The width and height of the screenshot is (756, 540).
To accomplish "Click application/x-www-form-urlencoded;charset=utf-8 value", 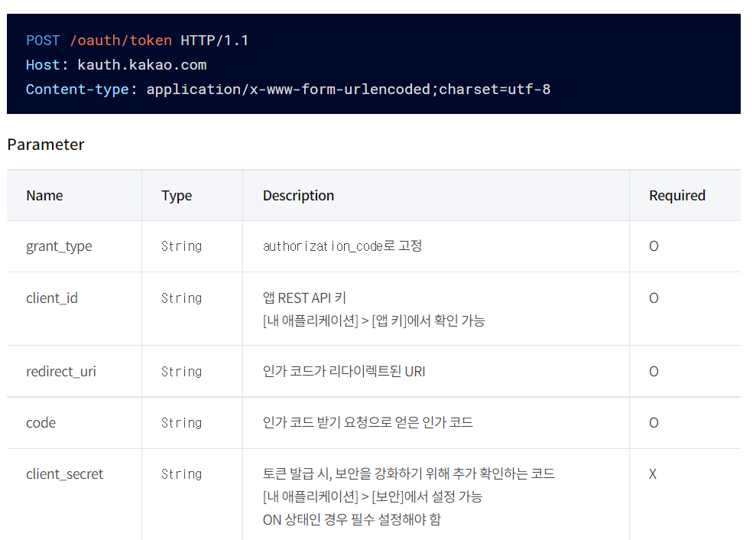I will coord(348,89).
